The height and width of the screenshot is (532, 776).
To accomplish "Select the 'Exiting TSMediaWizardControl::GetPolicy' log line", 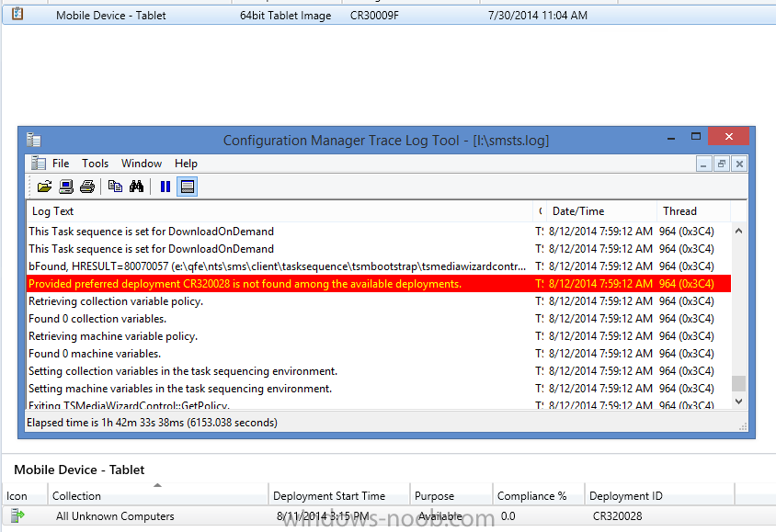I will click(379, 404).
